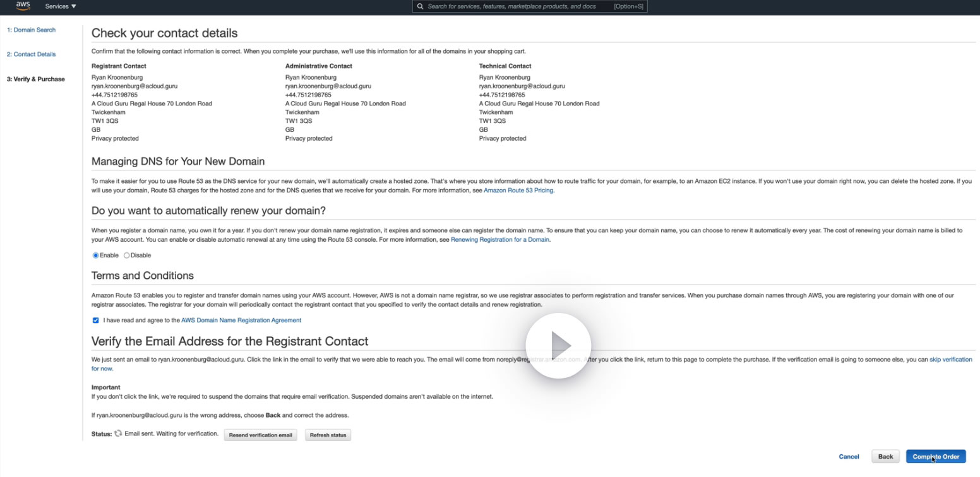Open the AWS Domain Name Registration Agreement

tap(241, 321)
